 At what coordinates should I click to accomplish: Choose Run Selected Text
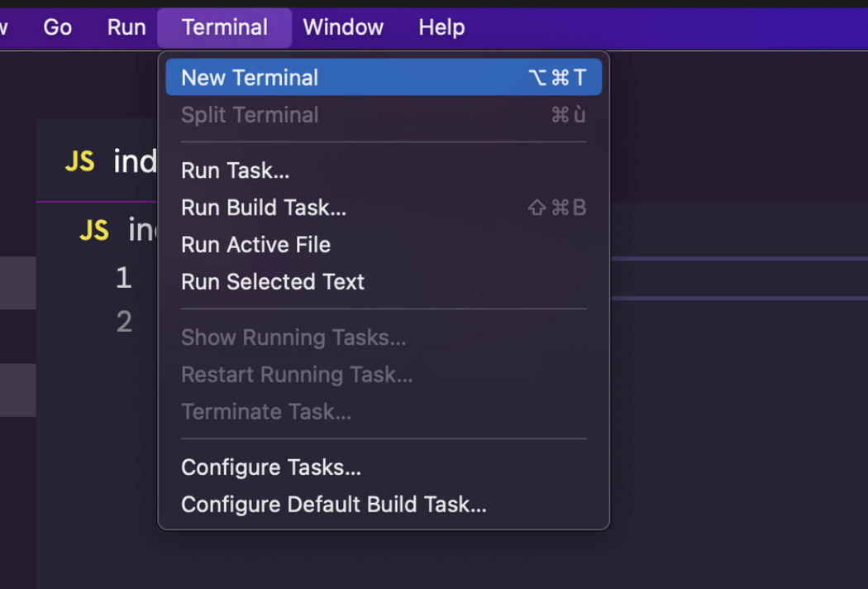tap(273, 282)
